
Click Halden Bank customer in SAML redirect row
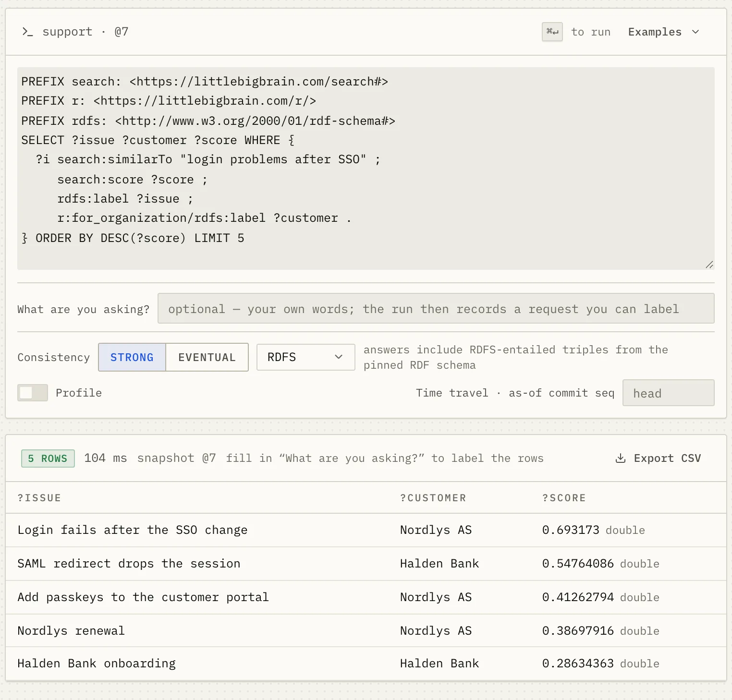point(439,564)
